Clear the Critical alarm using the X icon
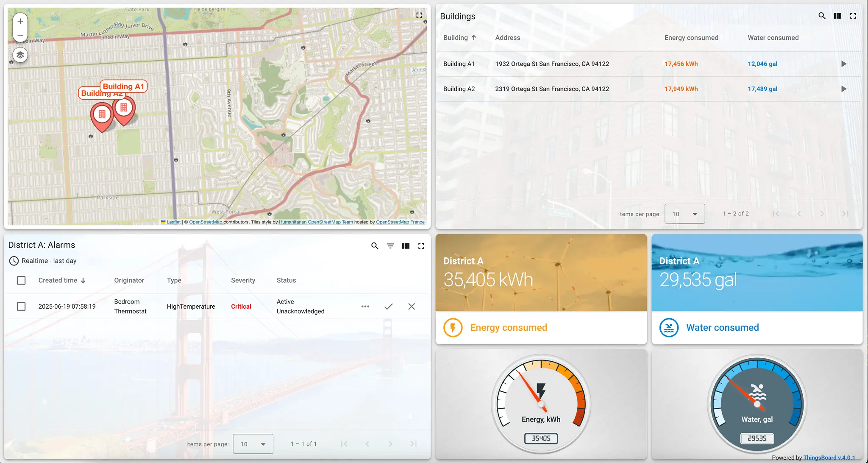The image size is (868, 463). click(411, 306)
